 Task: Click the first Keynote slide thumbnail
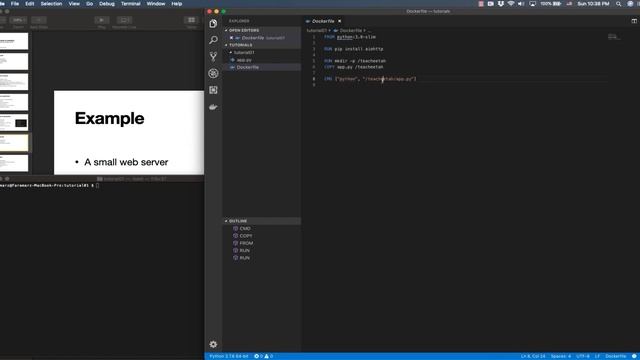click(x=14, y=41)
